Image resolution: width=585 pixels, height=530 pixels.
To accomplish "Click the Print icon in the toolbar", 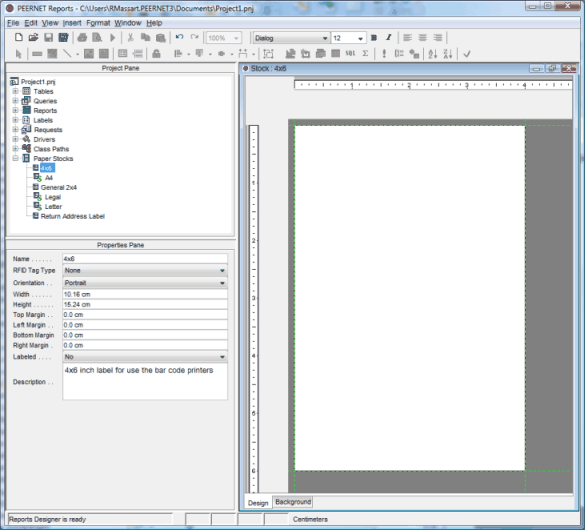I will [82, 37].
